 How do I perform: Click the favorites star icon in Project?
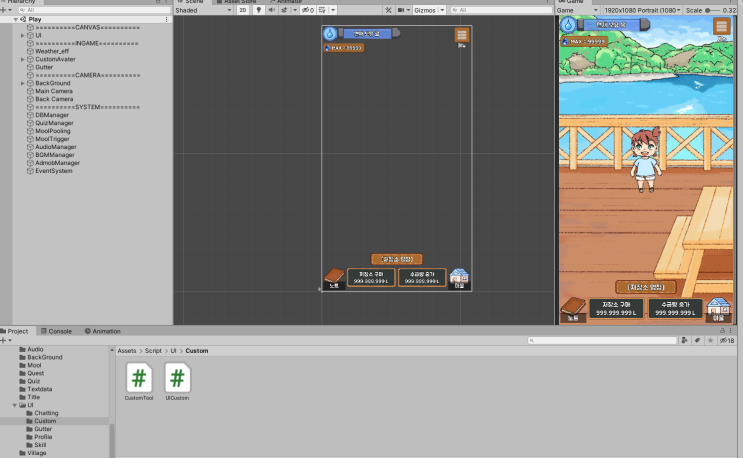coord(710,340)
